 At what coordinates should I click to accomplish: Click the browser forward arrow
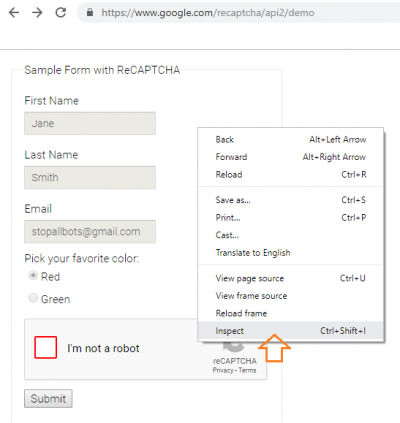click(x=37, y=13)
